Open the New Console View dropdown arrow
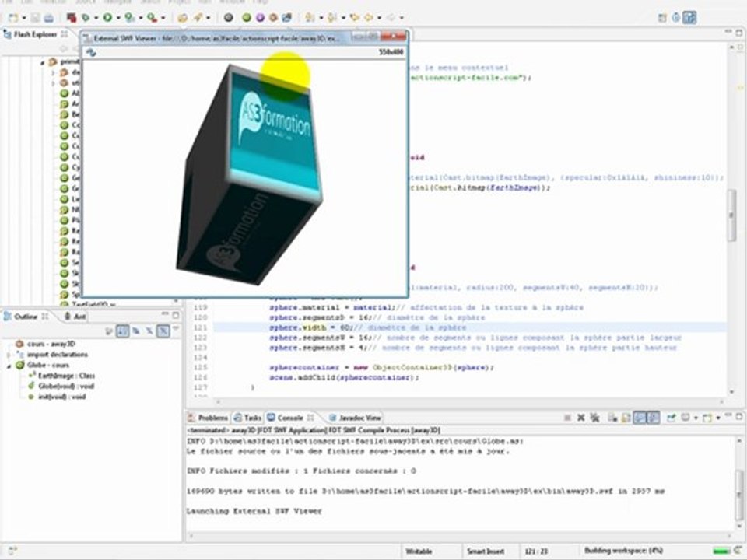The height and width of the screenshot is (560, 747). point(718,418)
